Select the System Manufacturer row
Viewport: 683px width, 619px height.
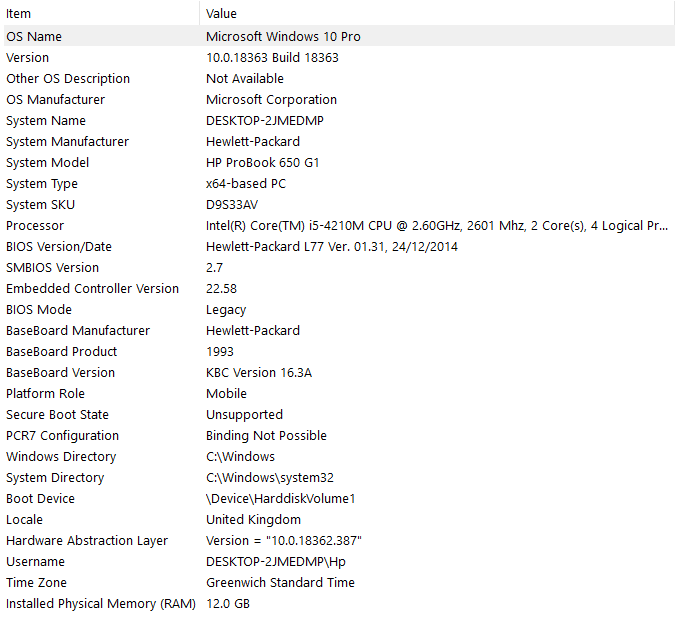67,141
